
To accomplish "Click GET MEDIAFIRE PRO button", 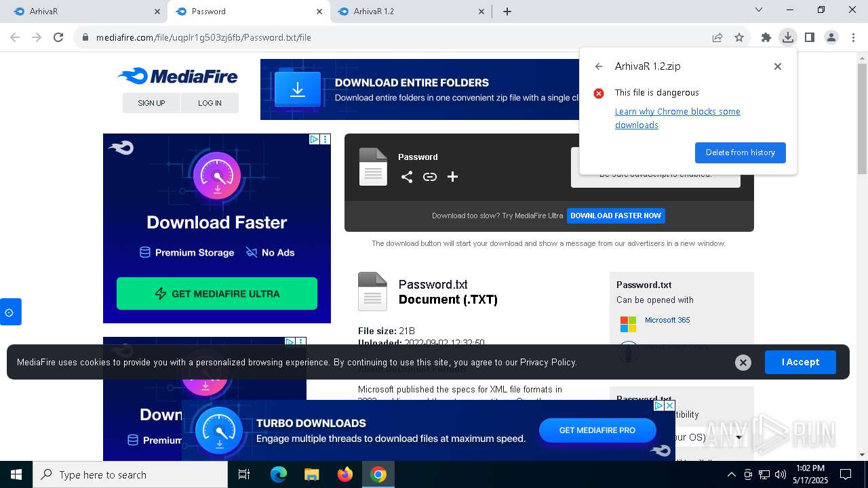I will (597, 430).
